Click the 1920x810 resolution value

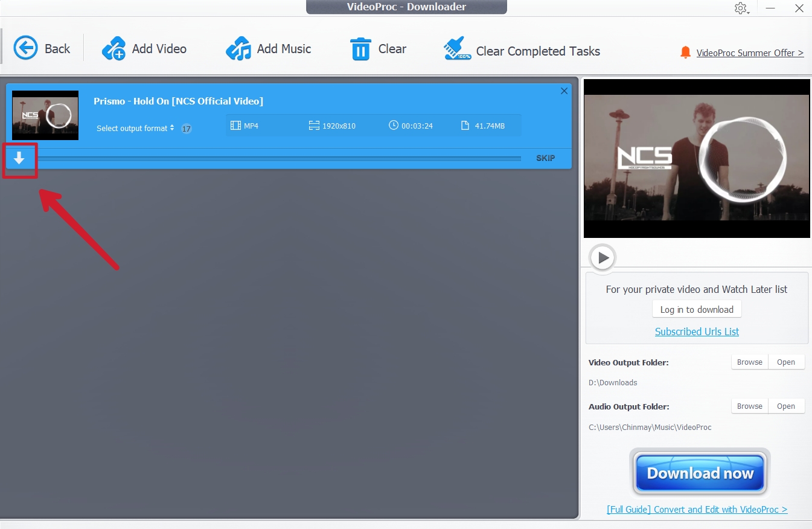(x=332, y=126)
